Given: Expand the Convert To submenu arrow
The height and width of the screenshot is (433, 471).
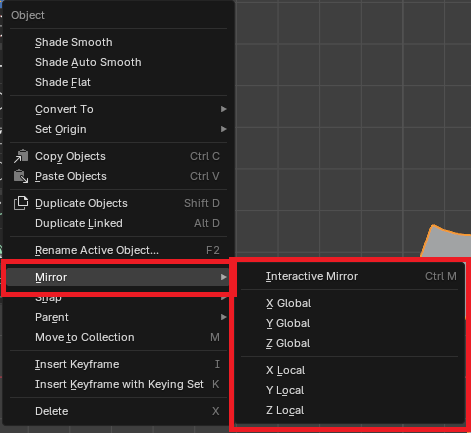Looking at the screenshot, I should [224, 109].
